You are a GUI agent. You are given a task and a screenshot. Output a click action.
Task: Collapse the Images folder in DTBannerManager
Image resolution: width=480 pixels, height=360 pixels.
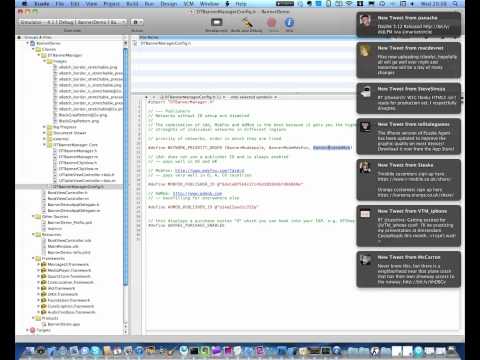[x=45, y=61]
